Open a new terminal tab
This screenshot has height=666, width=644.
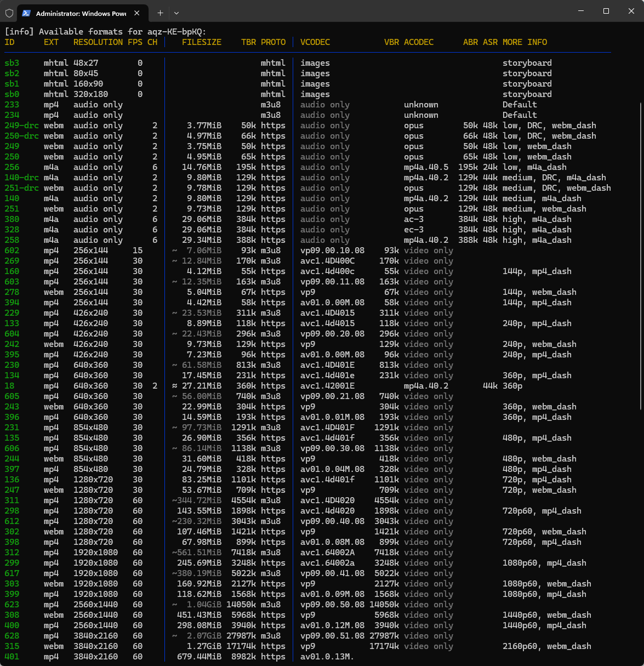[x=160, y=13]
